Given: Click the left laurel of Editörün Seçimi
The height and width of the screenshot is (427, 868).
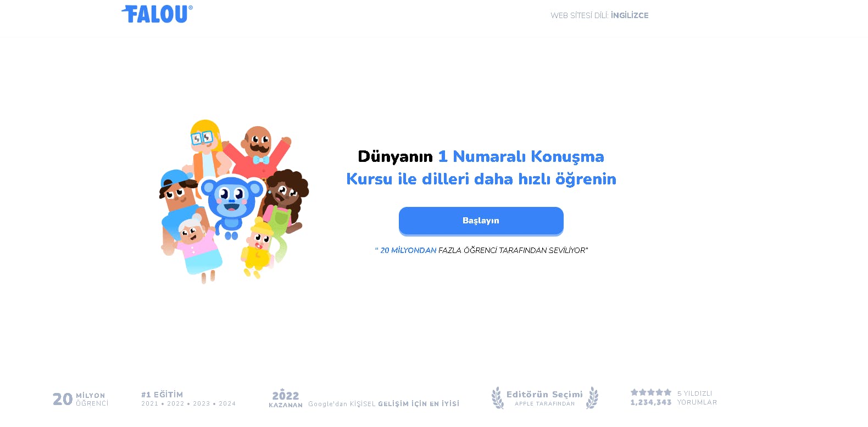Looking at the screenshot, I should tap(498, 398).
